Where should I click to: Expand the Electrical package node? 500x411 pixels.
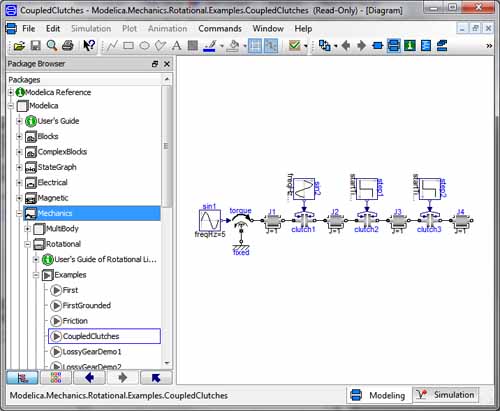click(19, 183)
